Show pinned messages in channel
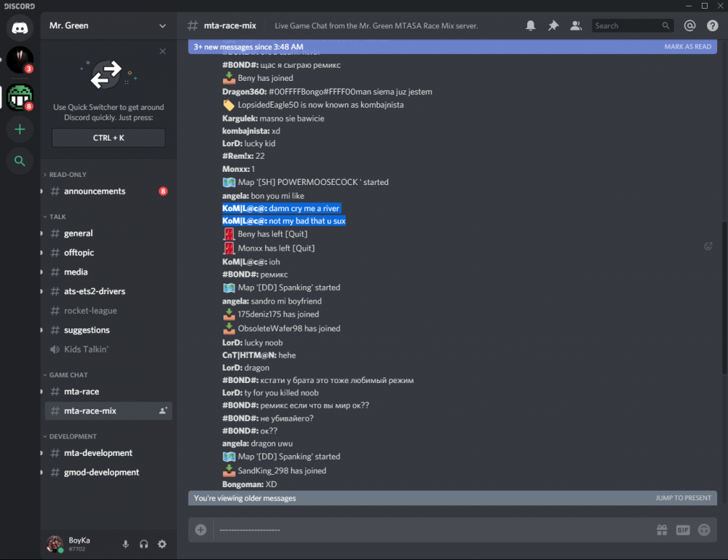 (553, 25)
